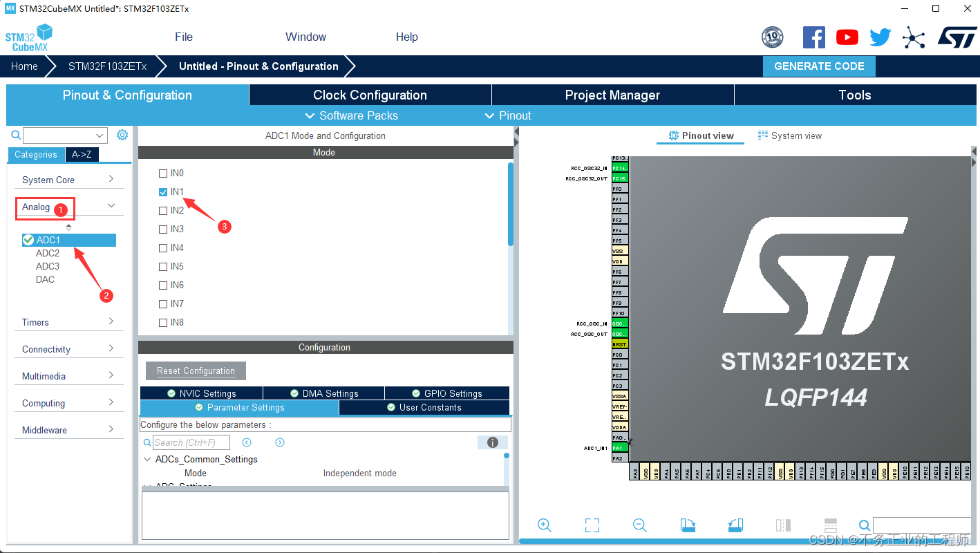Rotate the chip counter-clockwise
Image resolution: width=980 pixels, height=553 pixels.
click(735, 525)
